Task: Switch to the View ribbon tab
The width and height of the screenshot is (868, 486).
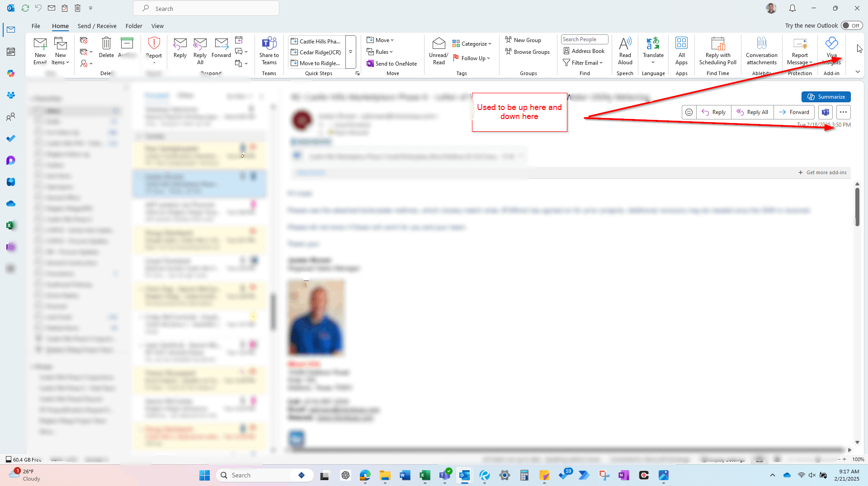Action: point(157,26)
